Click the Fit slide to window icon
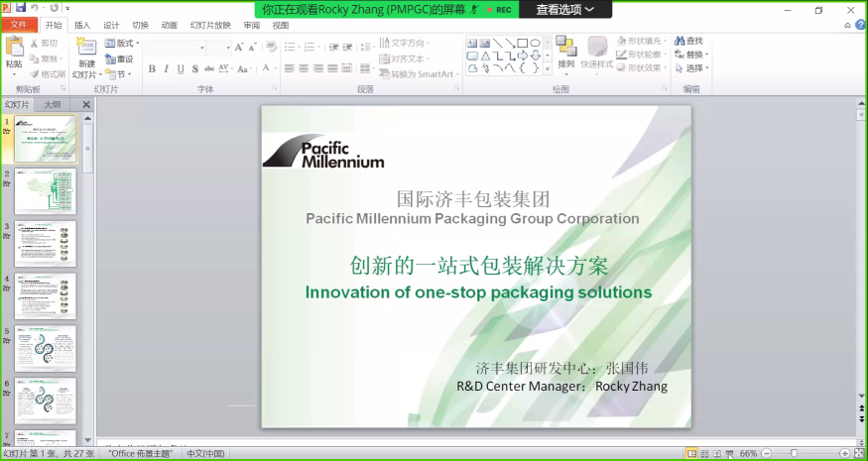 tap(859, 454)
